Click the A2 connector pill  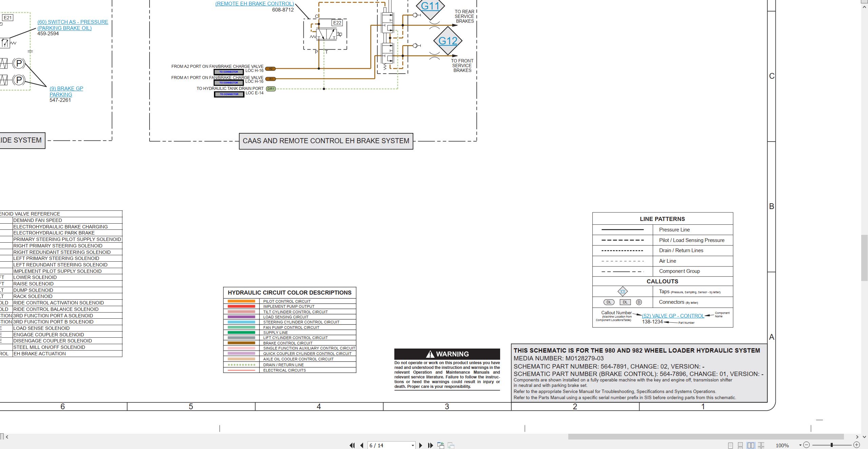point(271,69)
